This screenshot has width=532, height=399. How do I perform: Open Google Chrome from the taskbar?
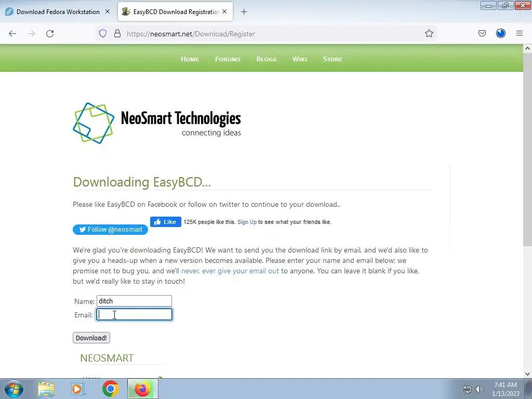pyautogui.click(x=111, y=389)
